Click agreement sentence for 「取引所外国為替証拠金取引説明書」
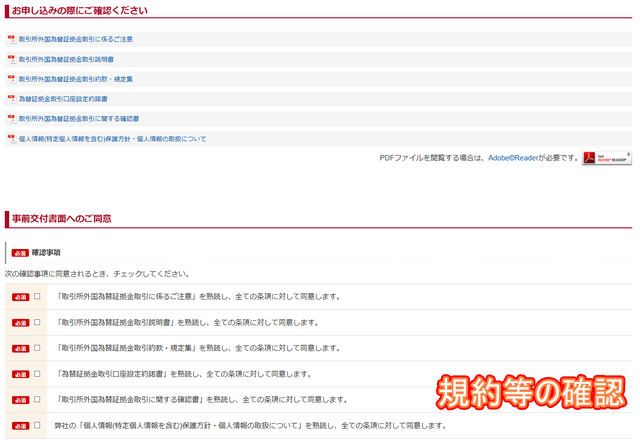This screenshot has height=446, width=640. point(187,322)
